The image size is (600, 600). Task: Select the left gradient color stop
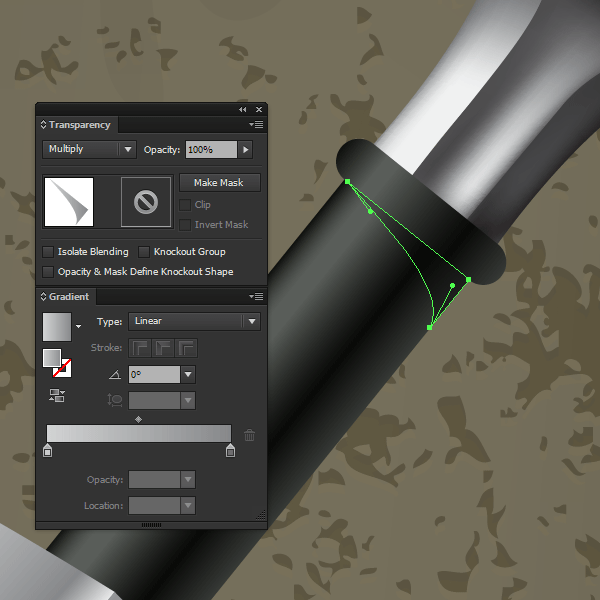(x=47, y=450)
